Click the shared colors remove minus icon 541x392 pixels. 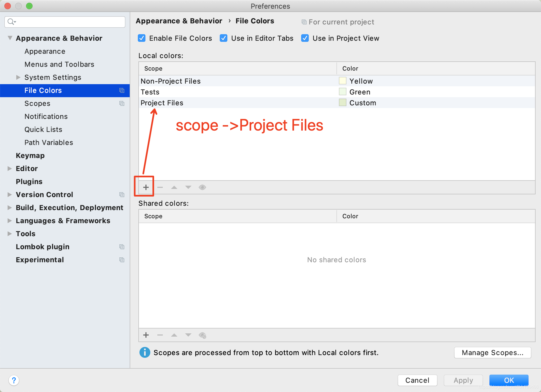pyautogui.click(x=160, y=335)
